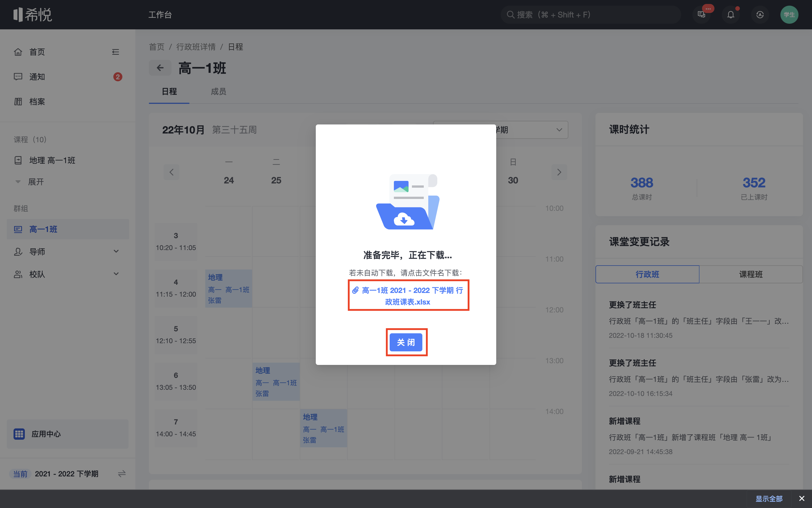This screenshot has width=812, height=508.
Task: Click the 首页 home icon in the sidebar
Action: tap(18, 52)
